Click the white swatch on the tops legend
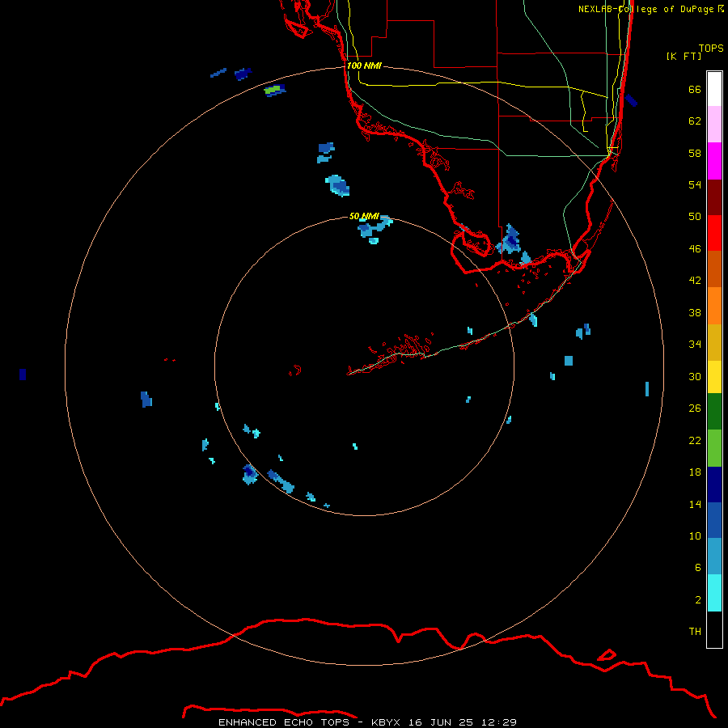728x728 pixels. coord(714,89)
